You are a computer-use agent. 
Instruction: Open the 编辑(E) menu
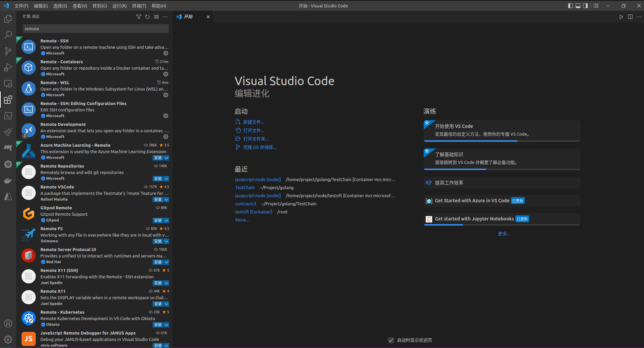pyautogui.click(x=41, y=6)
